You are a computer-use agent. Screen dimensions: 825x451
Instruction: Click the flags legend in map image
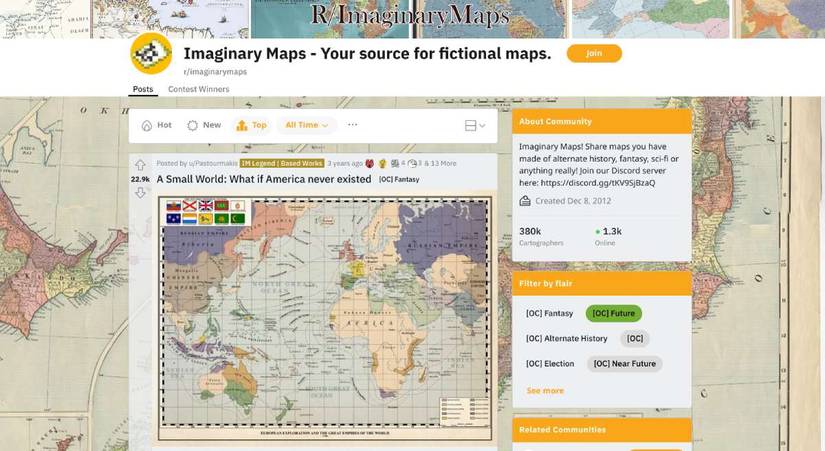pos(206,212)
